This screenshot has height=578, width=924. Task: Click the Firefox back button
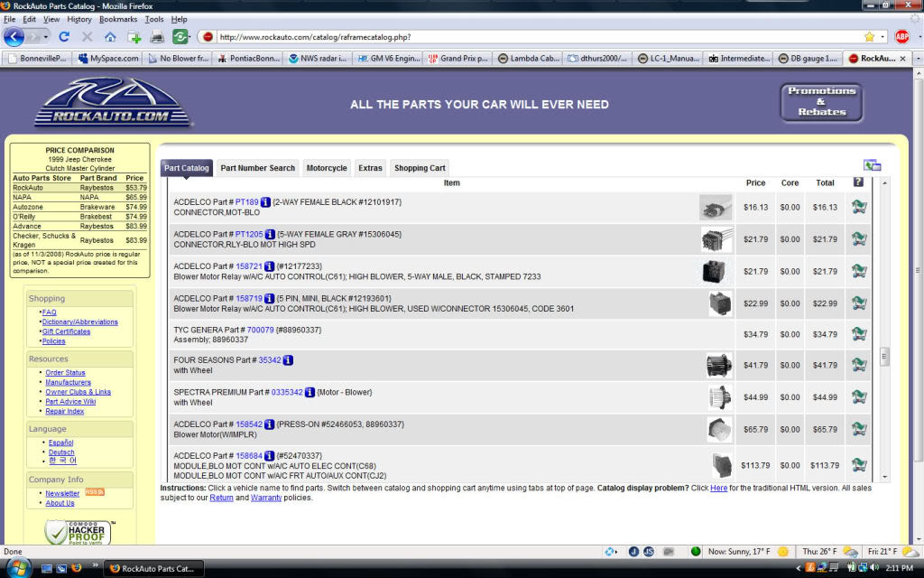point(14,36)
